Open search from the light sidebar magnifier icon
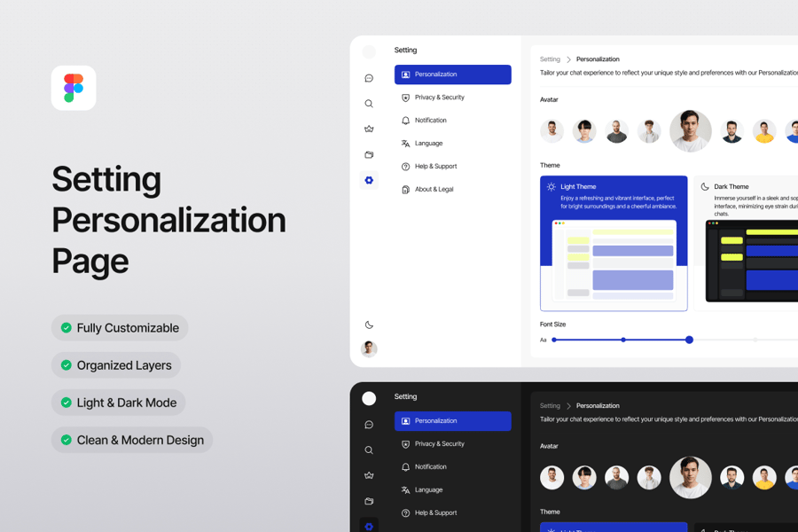The width and height of the screenshot is (798, 532). [x=369, y=104]
